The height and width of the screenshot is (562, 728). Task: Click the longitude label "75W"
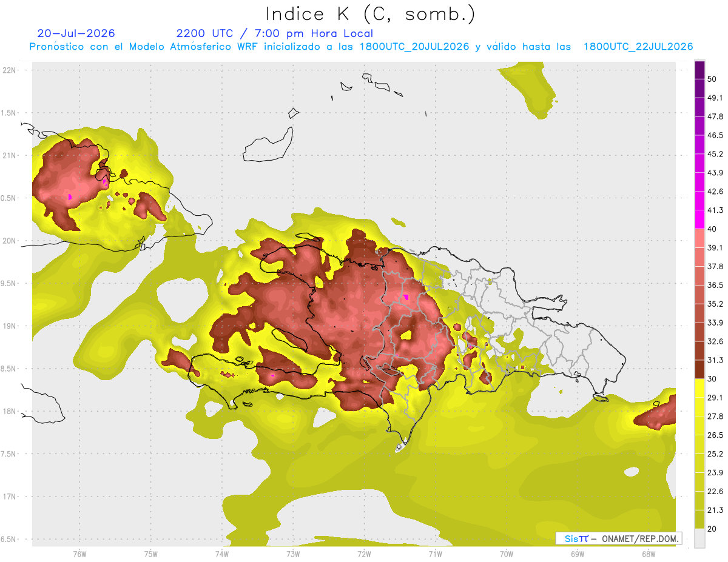coord(151,554)
